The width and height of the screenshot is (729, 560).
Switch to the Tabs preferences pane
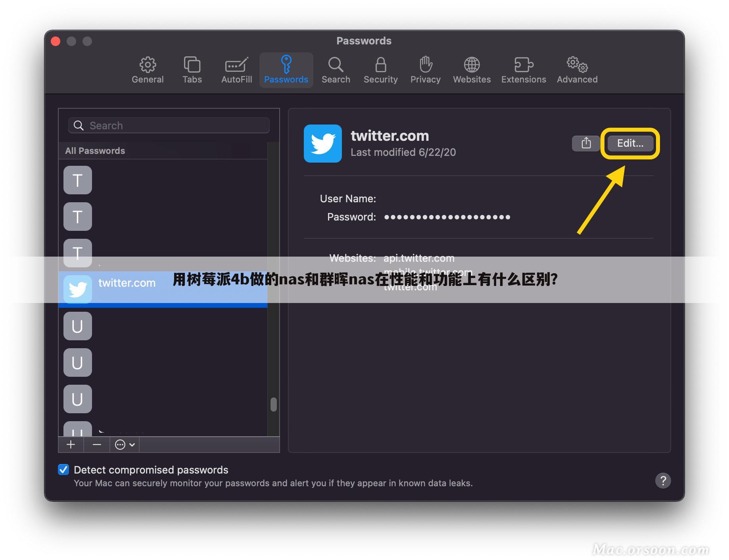tap(192, 70)
